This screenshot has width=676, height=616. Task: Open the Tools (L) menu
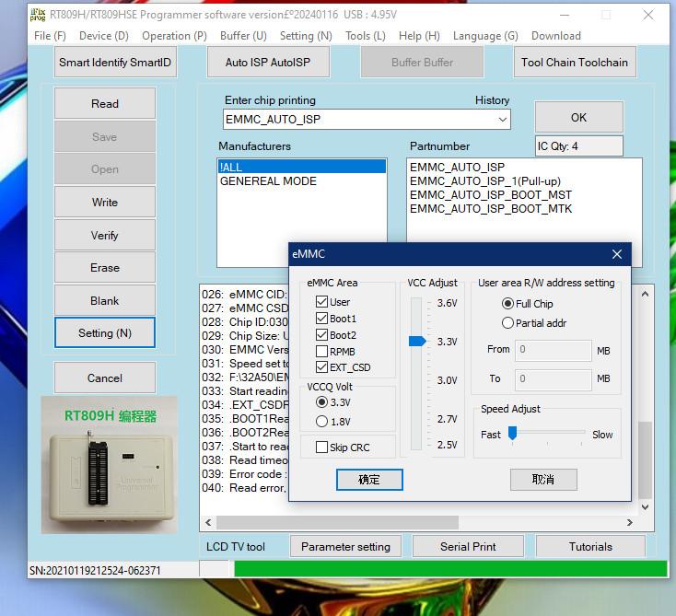365,36
